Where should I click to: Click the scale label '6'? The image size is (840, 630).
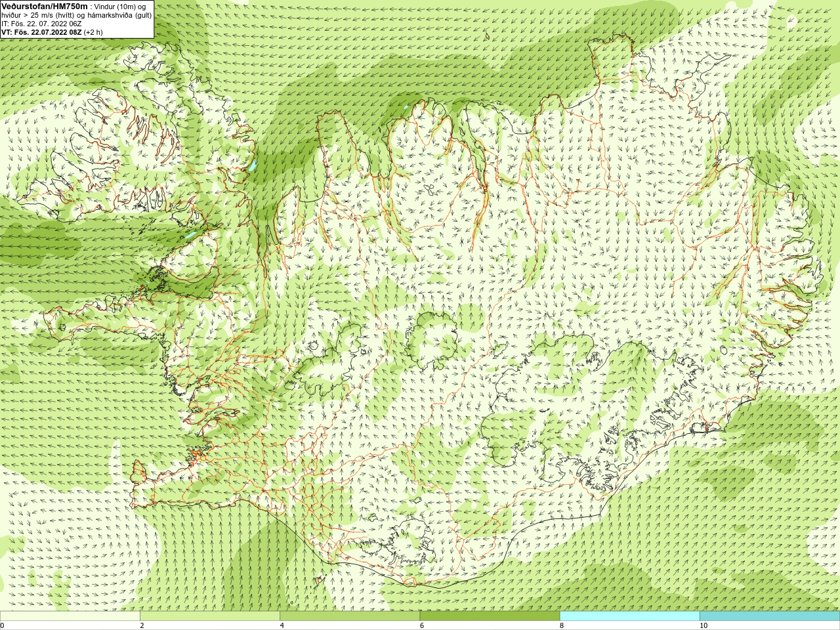coord(421,625)
